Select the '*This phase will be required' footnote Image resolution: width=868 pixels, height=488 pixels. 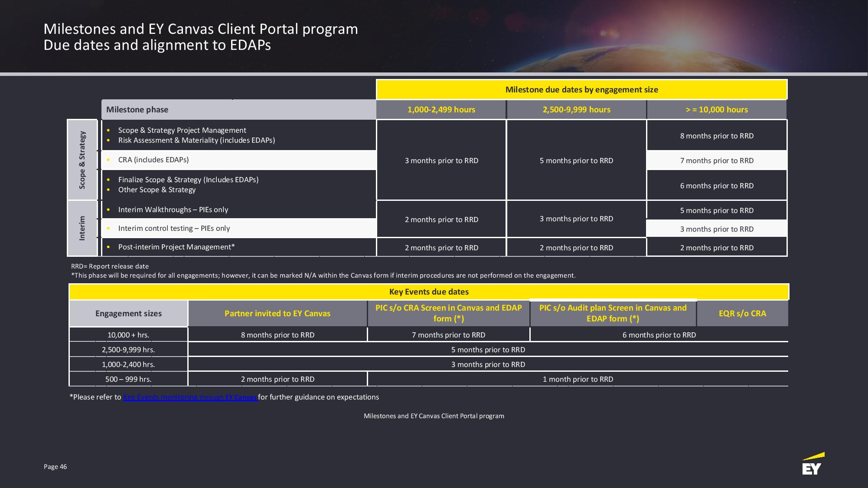point(323,275)
